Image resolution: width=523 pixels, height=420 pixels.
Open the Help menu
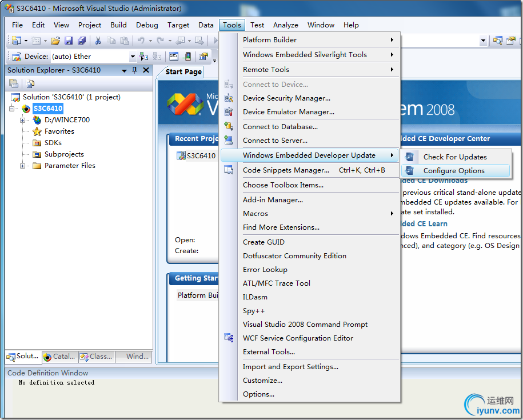point(351,25)
